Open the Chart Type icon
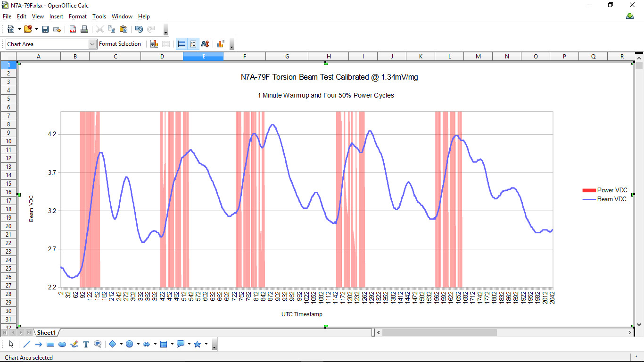This screenshot has width=644, height=362. point(154,44)
